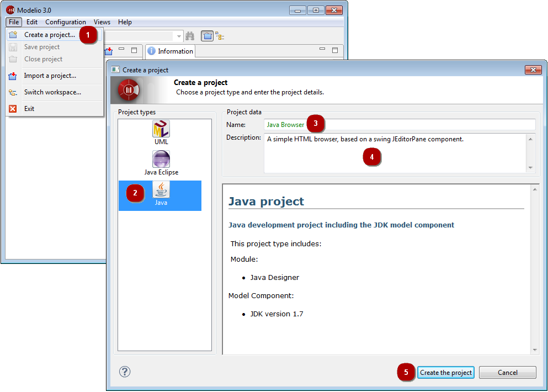
Task: Choose Exit from the File menu
Action: [55, 109]
